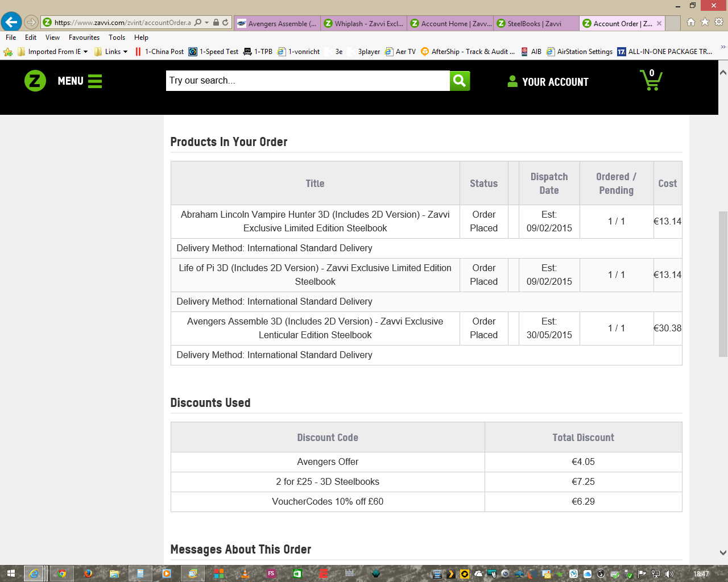
Task: Click the VoucherCodes 10% off £60 row
Action: pos(427,502)
